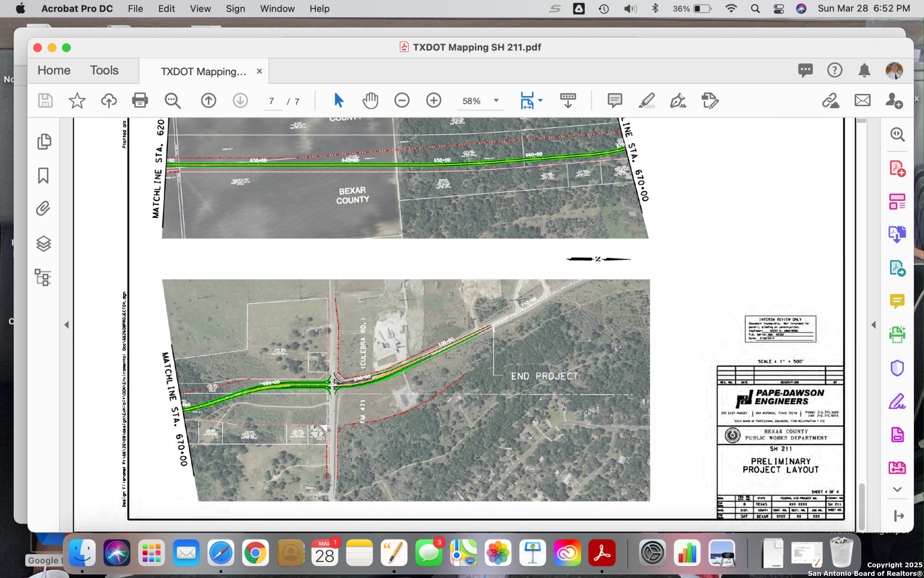Open the Bookmarks side panel

[x=44, y=176]
